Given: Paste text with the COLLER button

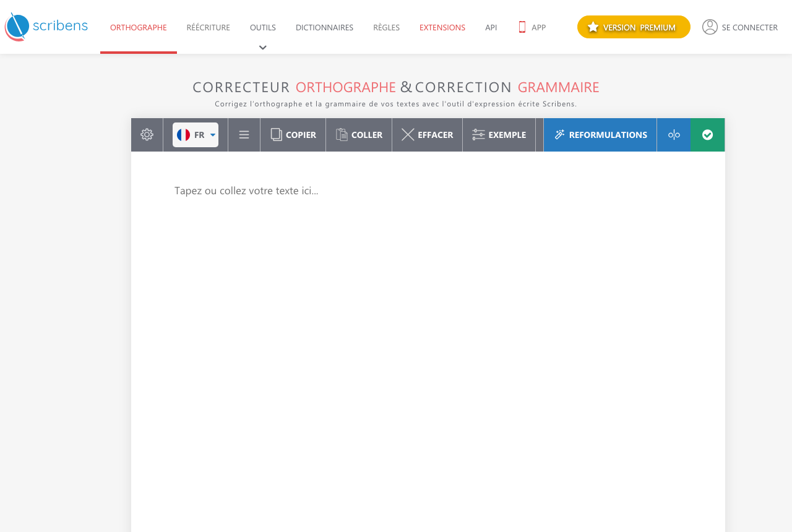Looking at the screenshot, I should point(359,135).
